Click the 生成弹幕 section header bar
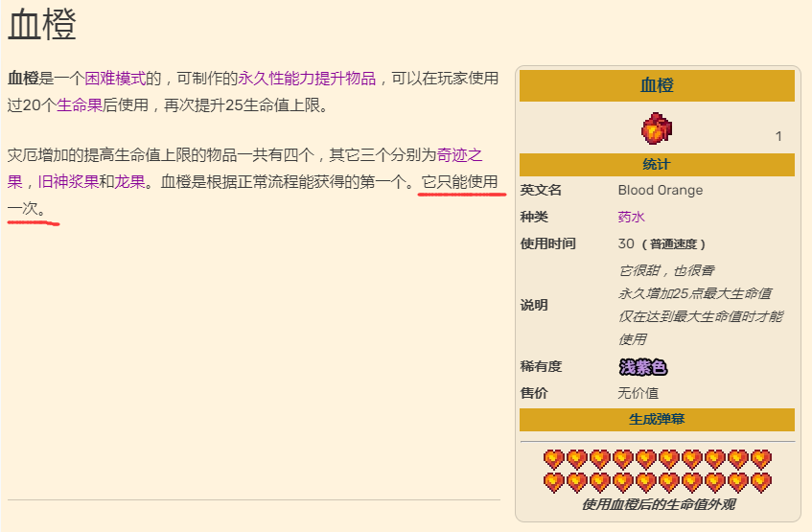The width and height of the screenshot is (812, 532). 657,420
